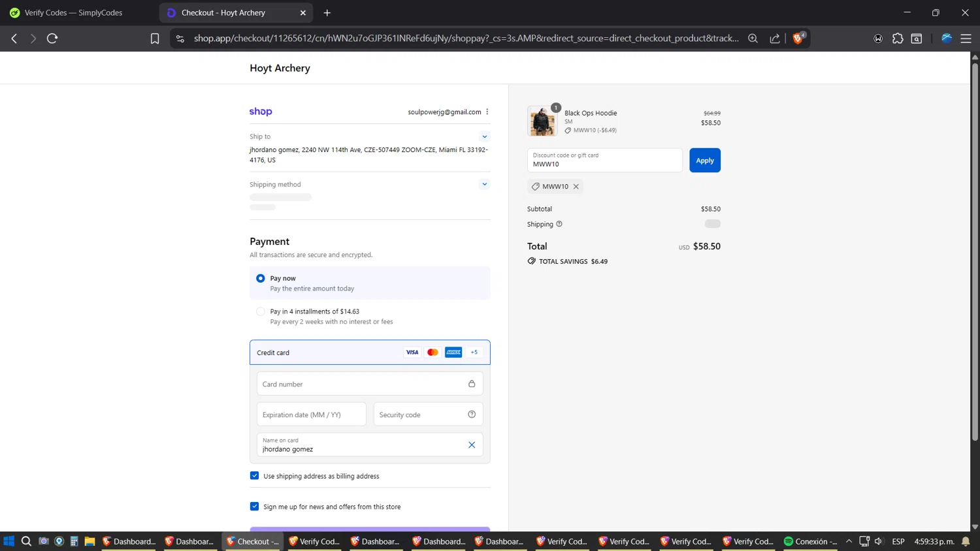Open the volume control in system tray
The height and width of the screenshot is (551, 980).
click(x=879, y=541)
